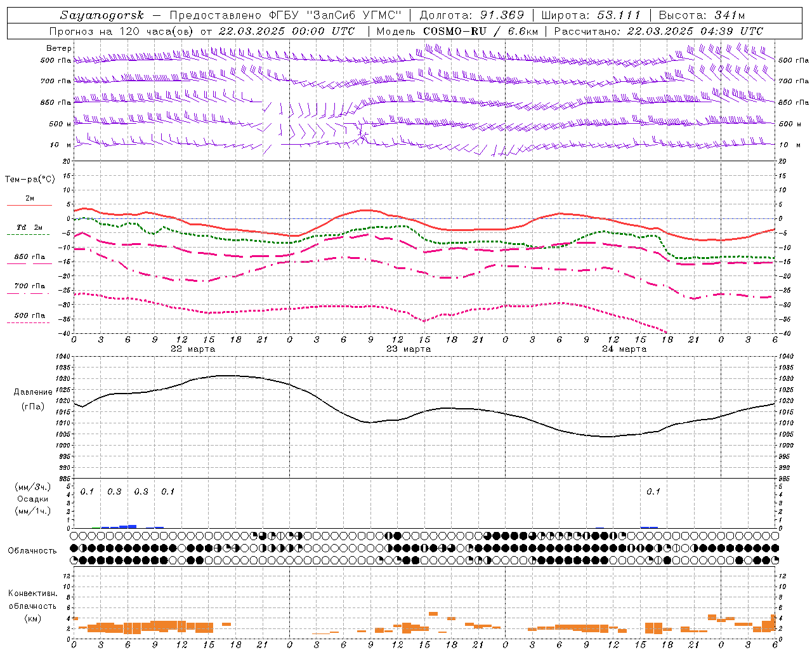The image size is (812, 650).
Task: Click the dotted pink 500 гПа legend line
Action: tap(28, 322)
